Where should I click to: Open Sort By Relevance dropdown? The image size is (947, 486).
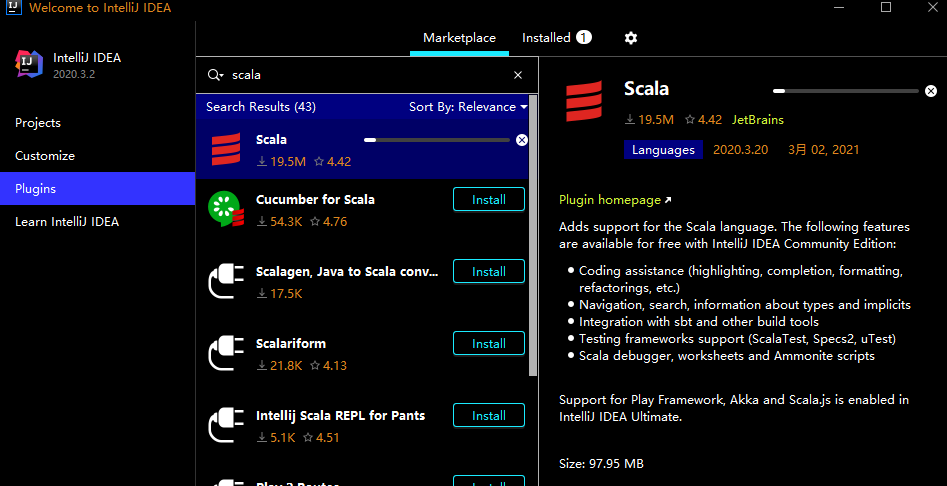click(x=468, y=107)
